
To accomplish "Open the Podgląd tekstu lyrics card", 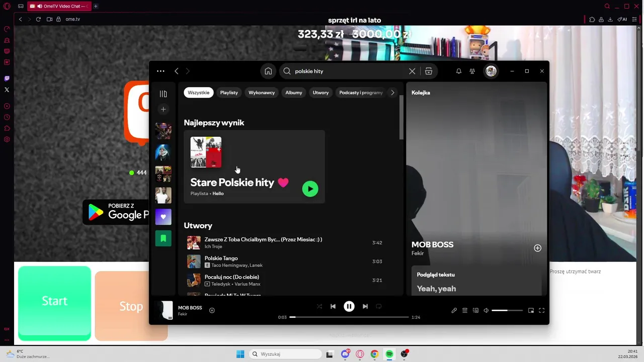I will pyautogui.click(x=476, y=281).
